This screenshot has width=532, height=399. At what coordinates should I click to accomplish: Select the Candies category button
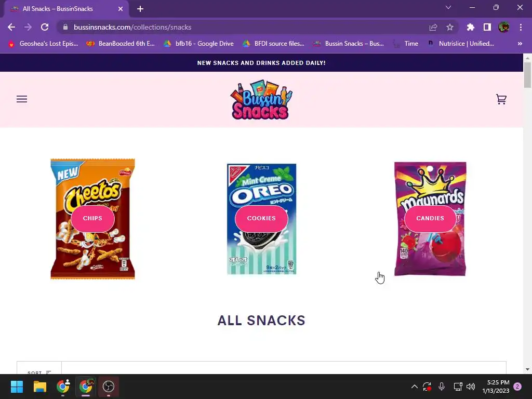(430, 218)
